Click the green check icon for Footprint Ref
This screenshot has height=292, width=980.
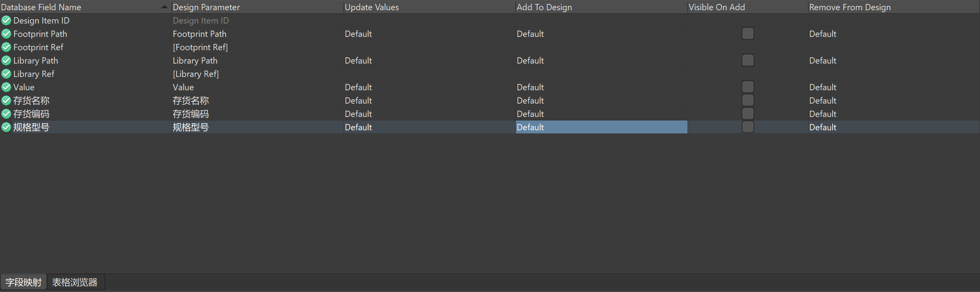[6, 47]
